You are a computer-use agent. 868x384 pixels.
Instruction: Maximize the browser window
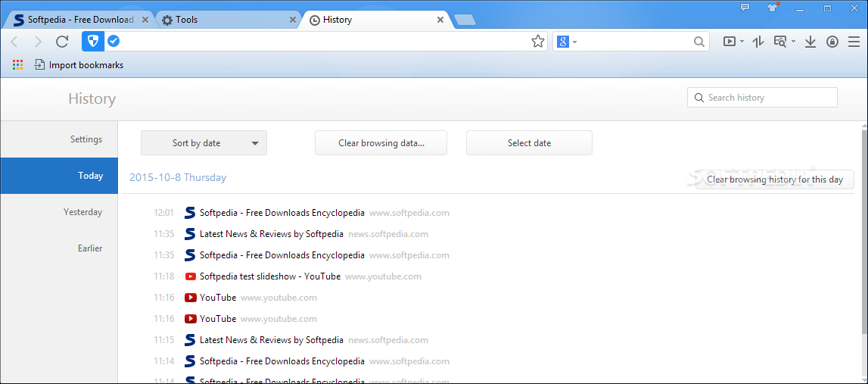(x=827, y=8)
